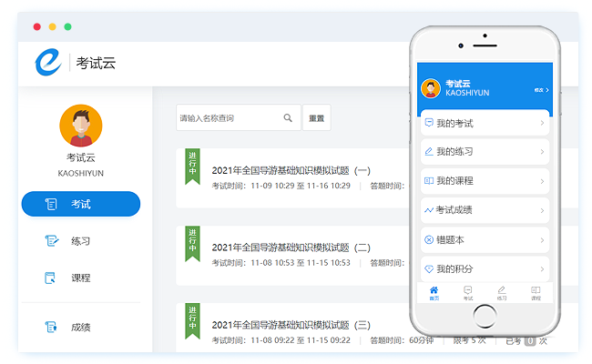Viewport: 592px width, 364px height.
Task: Open exam 2021年全国导游基础知识模拟试题（一）
Action: click(x=291, y=170)
